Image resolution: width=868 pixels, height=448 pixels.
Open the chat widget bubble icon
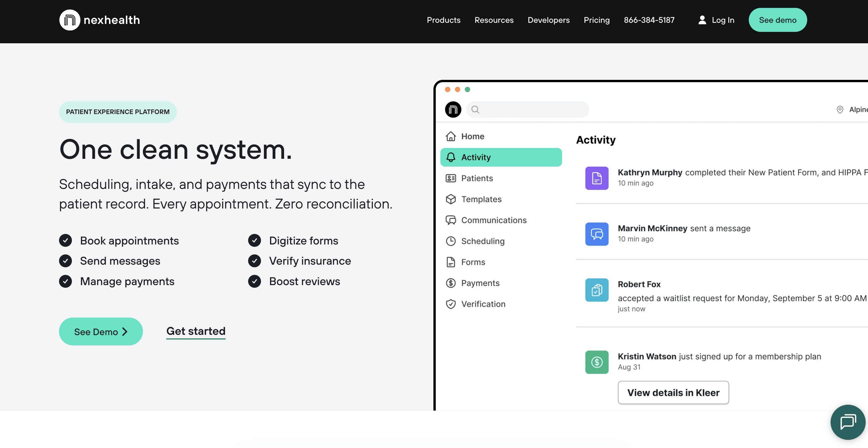[x=848, y=422]
